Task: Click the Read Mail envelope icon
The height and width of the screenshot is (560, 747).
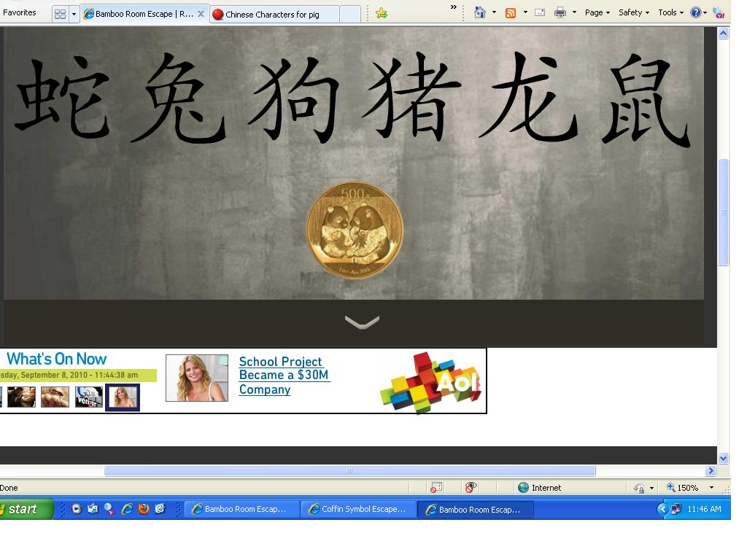Action: (540, 12)
